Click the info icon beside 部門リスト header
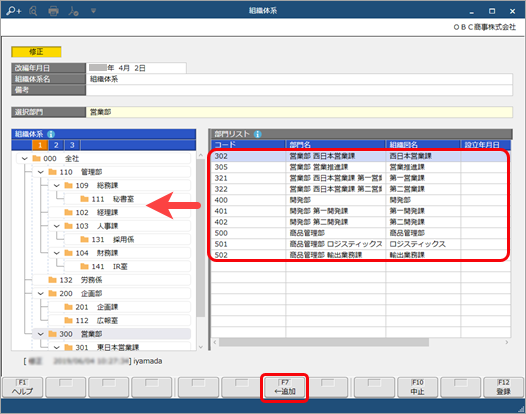 pyautogui.click(x=257, y=134)
